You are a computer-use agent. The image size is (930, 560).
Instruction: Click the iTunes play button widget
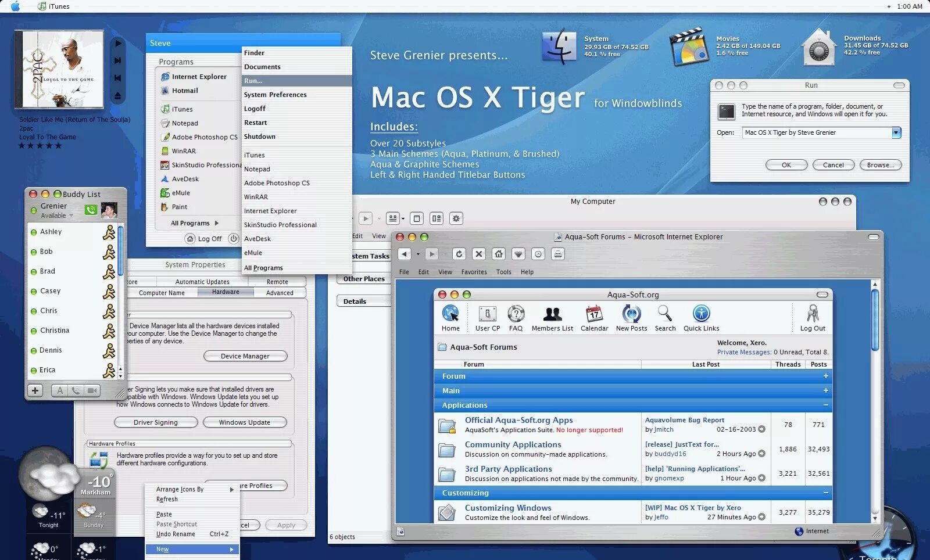click(118, 43)
